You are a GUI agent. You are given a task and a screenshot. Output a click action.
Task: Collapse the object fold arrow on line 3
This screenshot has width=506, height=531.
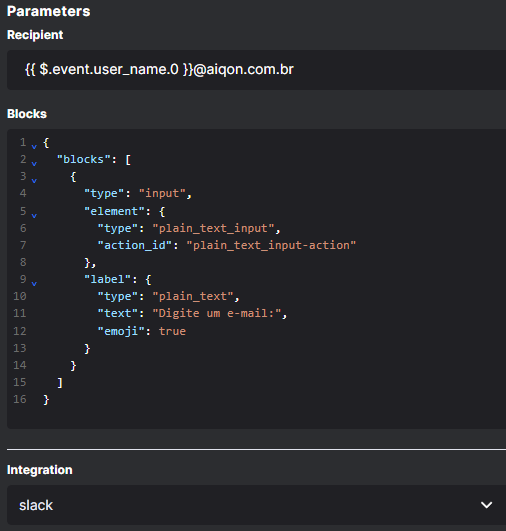[x=34, y=180]
